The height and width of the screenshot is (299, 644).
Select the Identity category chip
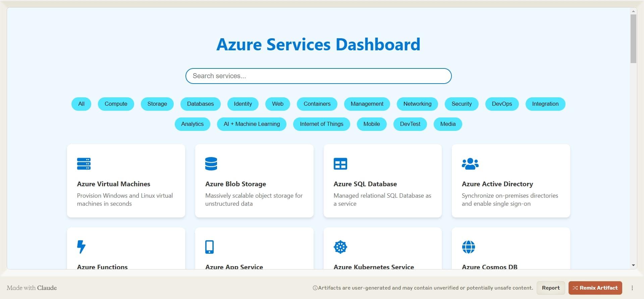tap(243, 104)
